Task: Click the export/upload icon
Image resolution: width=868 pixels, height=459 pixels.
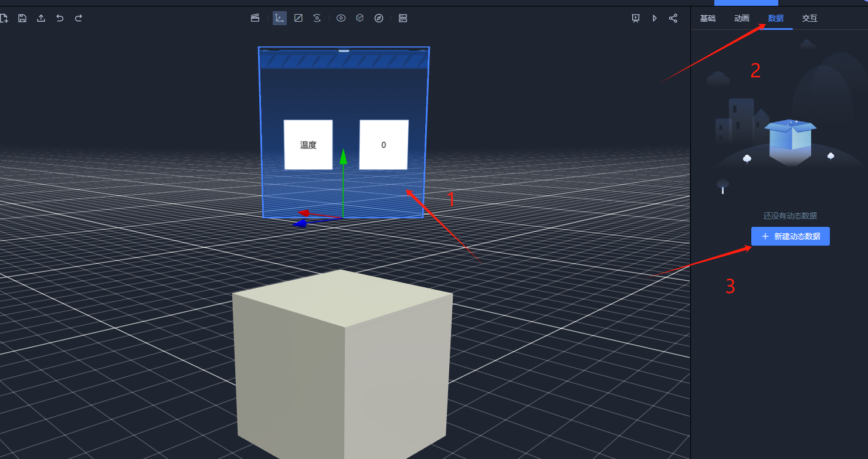Action: pyautogui.click(x=41, y=18)
